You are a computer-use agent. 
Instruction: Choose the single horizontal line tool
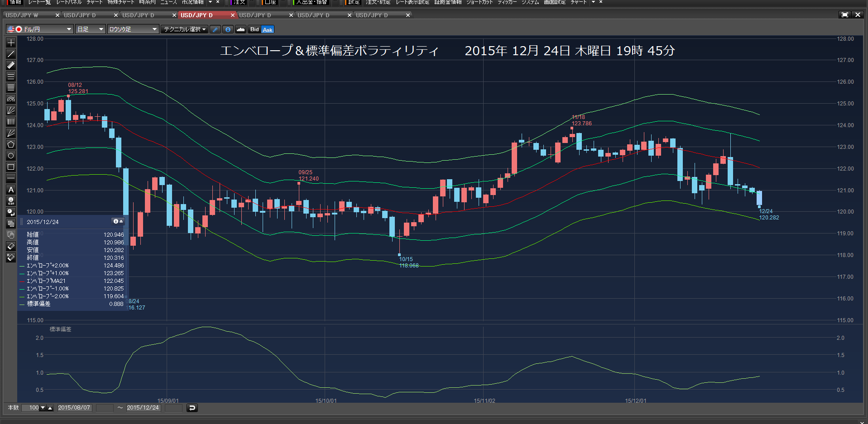(x=11, y=178)
